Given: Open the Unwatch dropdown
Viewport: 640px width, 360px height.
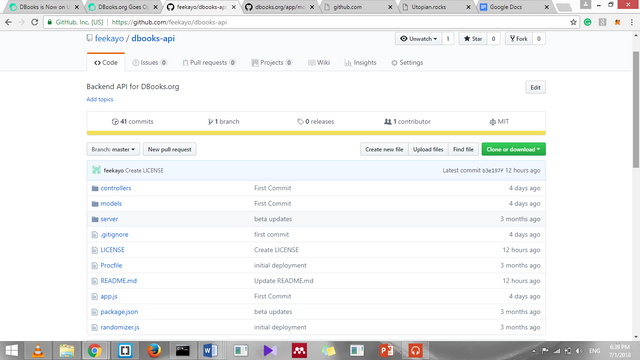Looking at the screenshot, I should [x=418, y=39].
